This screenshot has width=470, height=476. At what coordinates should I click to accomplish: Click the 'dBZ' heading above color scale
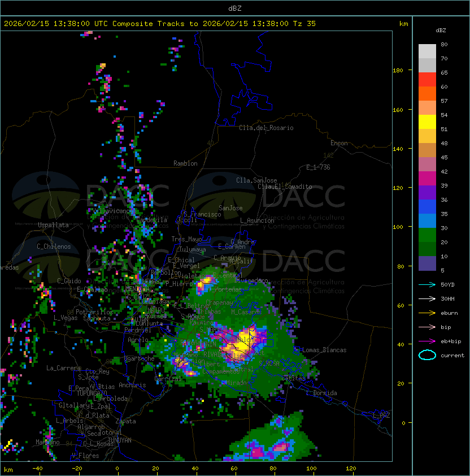(441, 31)
